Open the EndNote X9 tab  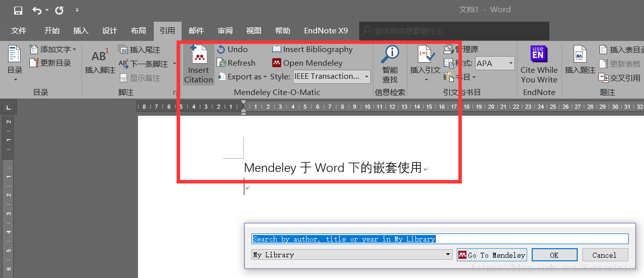[326, 31]
